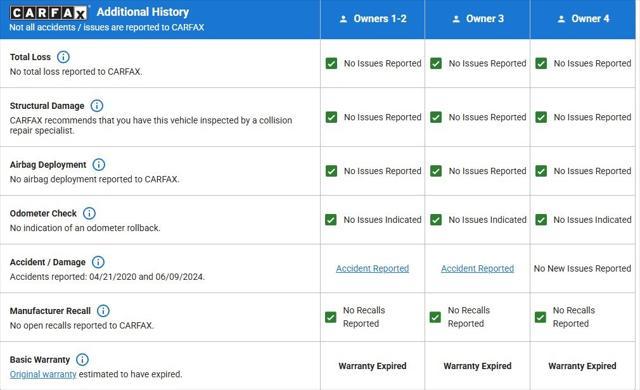The height and width of the screenshot is (390, 640).
Task: Click Manufacturer Recall check mark under Owner 4
Action: click(x=540, y=317)
